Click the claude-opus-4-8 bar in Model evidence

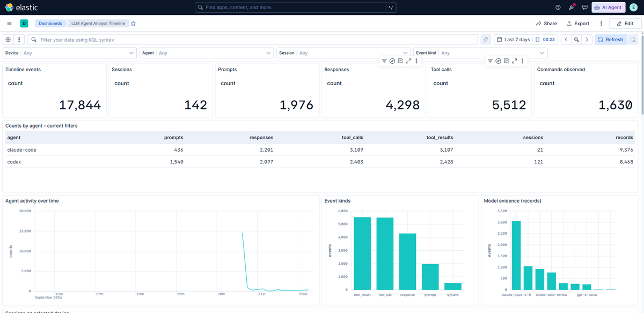point(516,255)
